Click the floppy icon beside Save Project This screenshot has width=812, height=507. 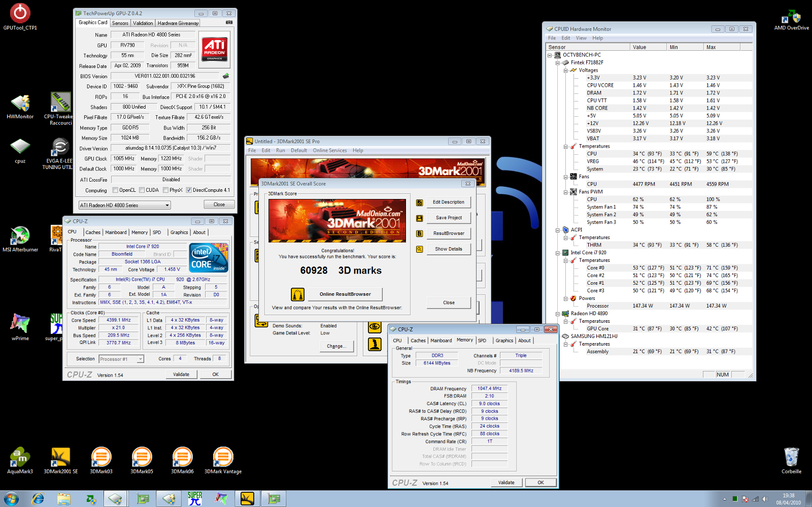point(420,218)
